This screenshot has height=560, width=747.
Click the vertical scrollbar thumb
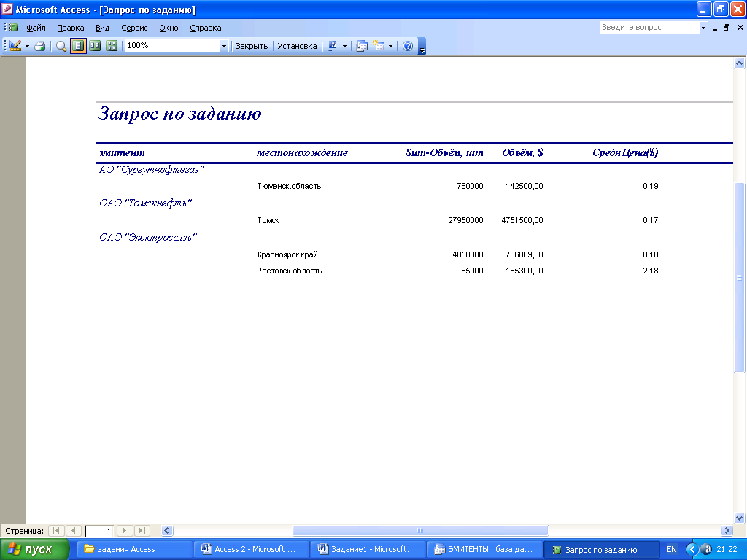tap(740, 278)
